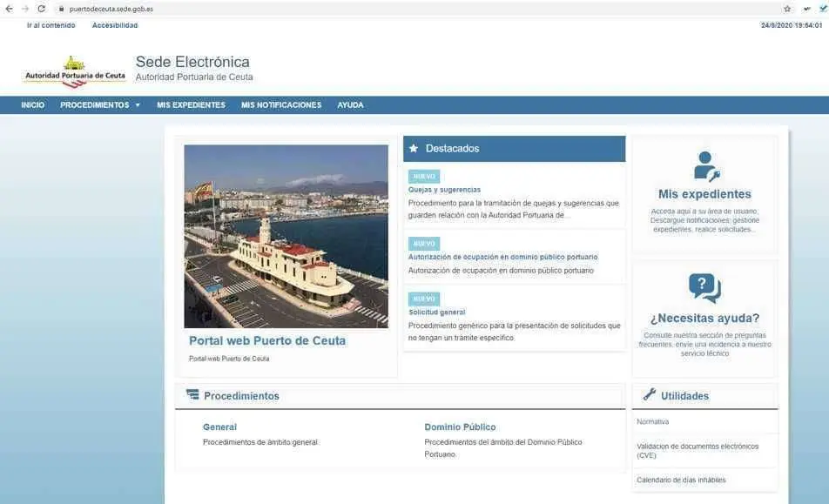Click the NUEVO badge above Solicitud general
Image resolution: width=829 pixels, height=504 pixels.
coord(424,299)
